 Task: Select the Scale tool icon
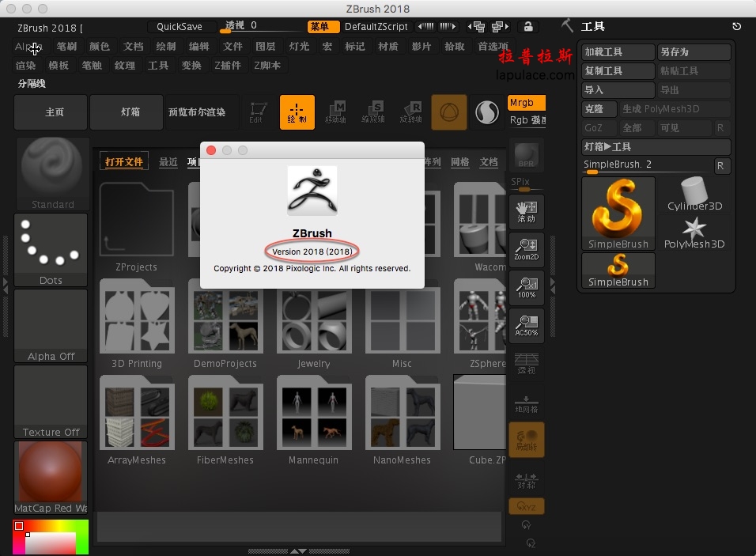point(373,112)
